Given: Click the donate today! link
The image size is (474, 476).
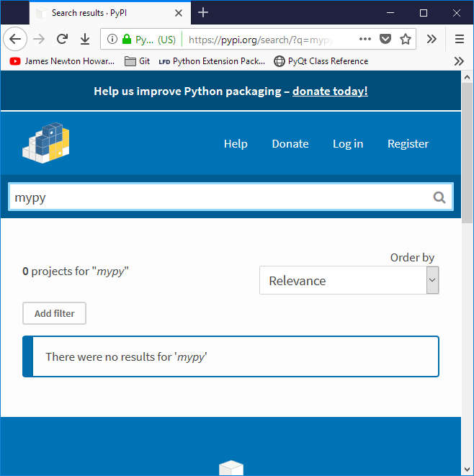Looking at the screenshot, I should 330,91.
